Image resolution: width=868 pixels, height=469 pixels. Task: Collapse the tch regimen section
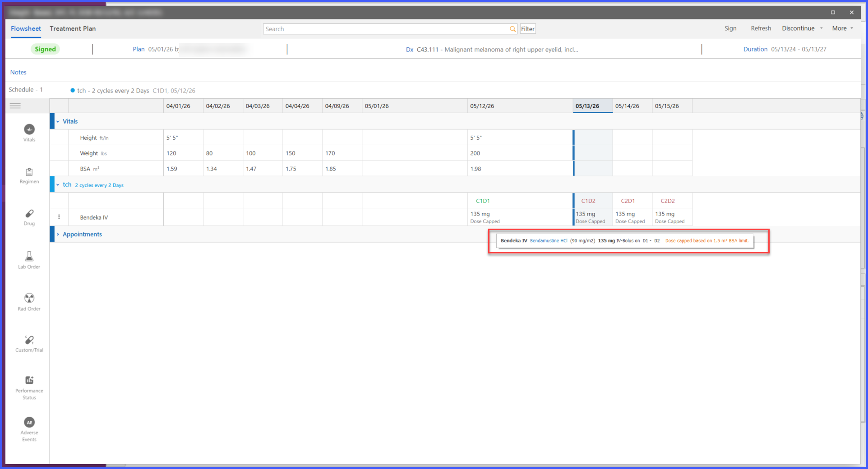click(58, 185)
